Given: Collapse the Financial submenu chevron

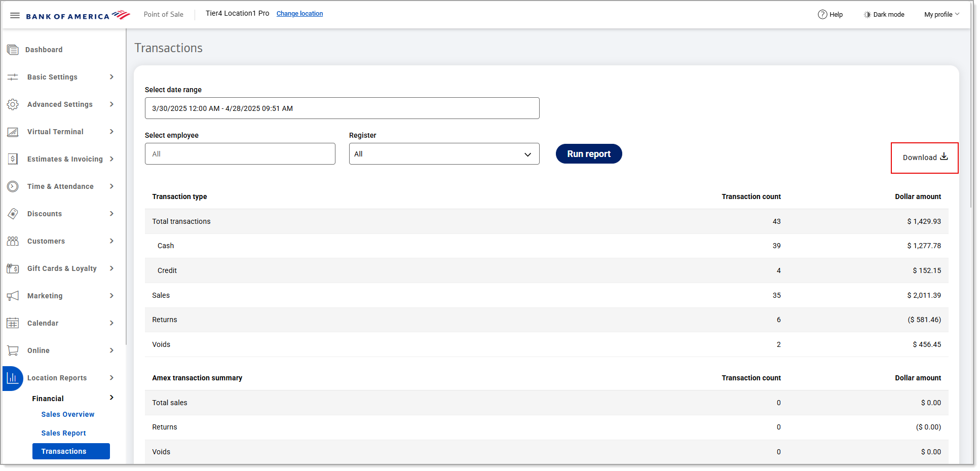Looking at the screenshot, I should click(111, 398).
